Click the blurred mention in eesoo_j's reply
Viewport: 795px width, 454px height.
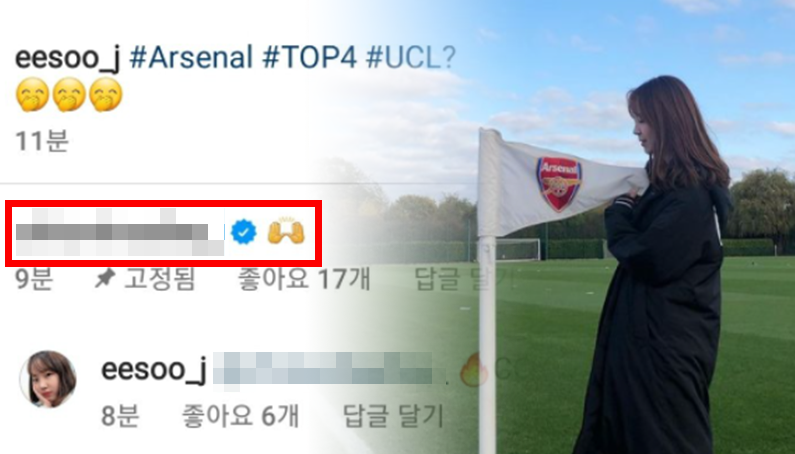pos(321,370)
